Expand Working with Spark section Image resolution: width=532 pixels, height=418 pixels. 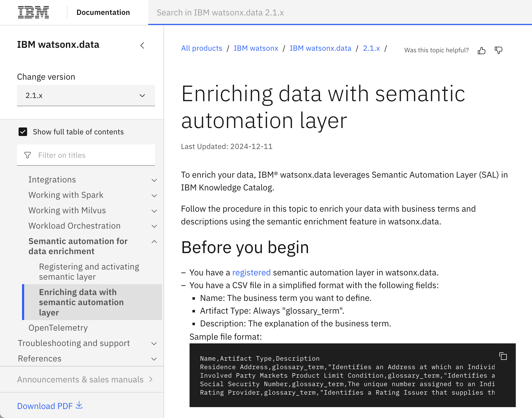(154, 195)
